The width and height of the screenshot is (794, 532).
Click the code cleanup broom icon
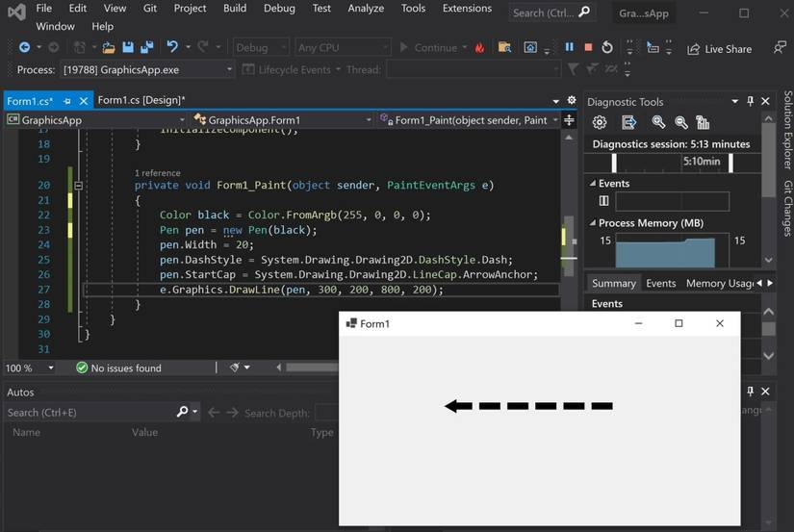click(x=234, y=367)
